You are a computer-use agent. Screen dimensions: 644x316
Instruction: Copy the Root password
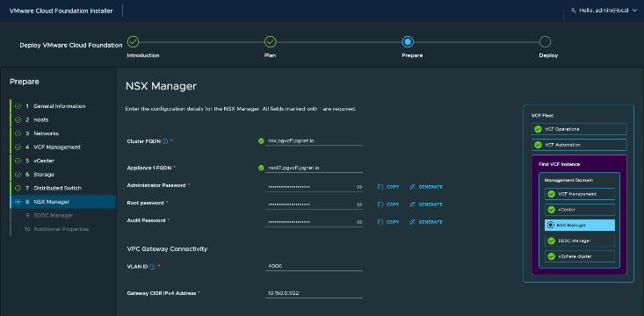[388, 205]
